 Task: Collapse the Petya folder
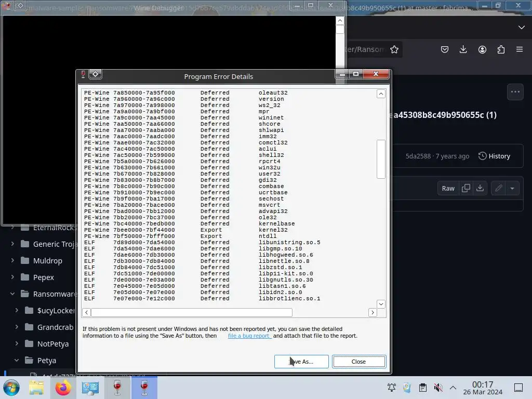click(17, 360)
